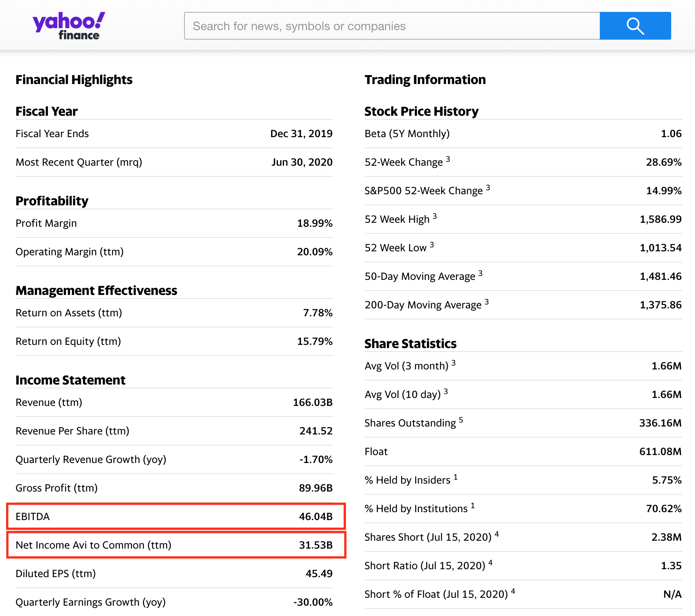Click the Diluted EPS (ttm) row
Viewport: 695px width, 616px height.
(x=174, y=574)
